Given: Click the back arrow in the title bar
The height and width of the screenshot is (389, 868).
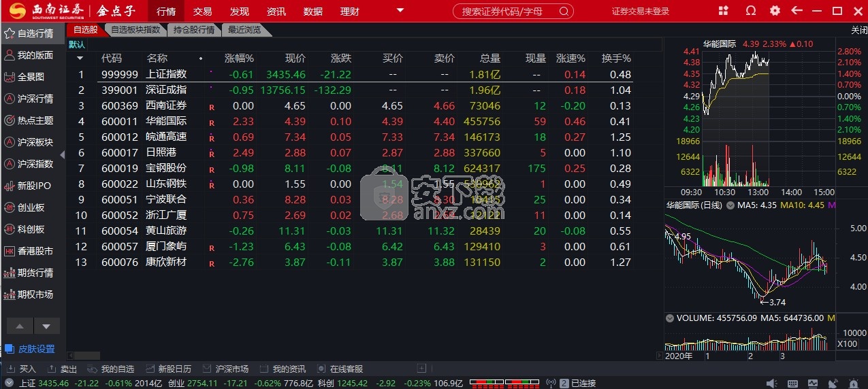Looking at the screenshot, I should point(797,11).
